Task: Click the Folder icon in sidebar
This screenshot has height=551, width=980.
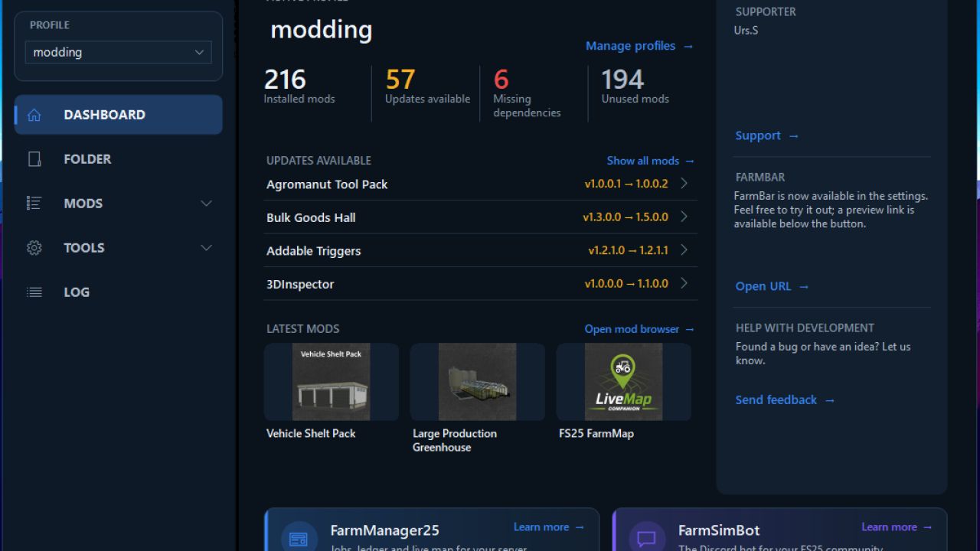Action: (34, 159)
